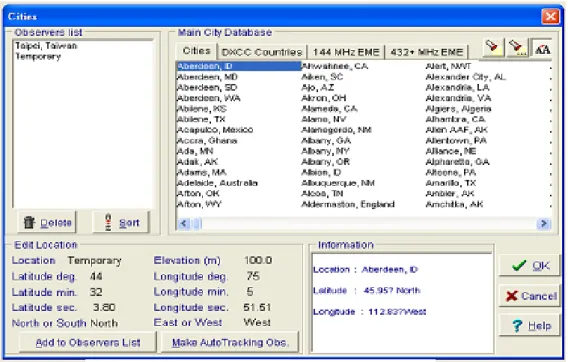The image size is (568, 362).
Task: Open Help with the question mark
Action: 530,326
